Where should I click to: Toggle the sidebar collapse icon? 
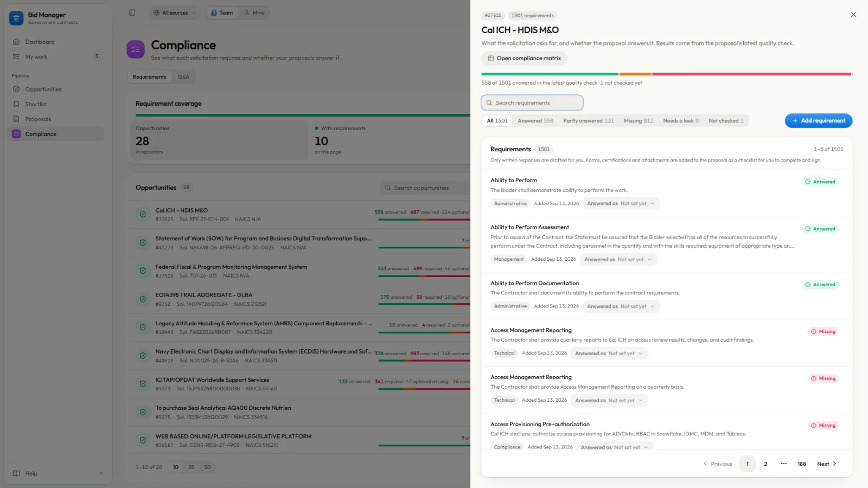click(132, 12)
